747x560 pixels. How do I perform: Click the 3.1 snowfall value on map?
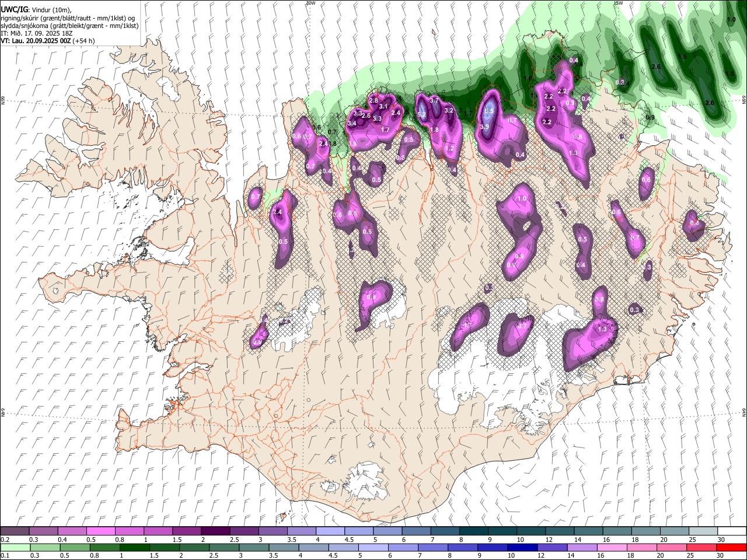coord(383,106)
